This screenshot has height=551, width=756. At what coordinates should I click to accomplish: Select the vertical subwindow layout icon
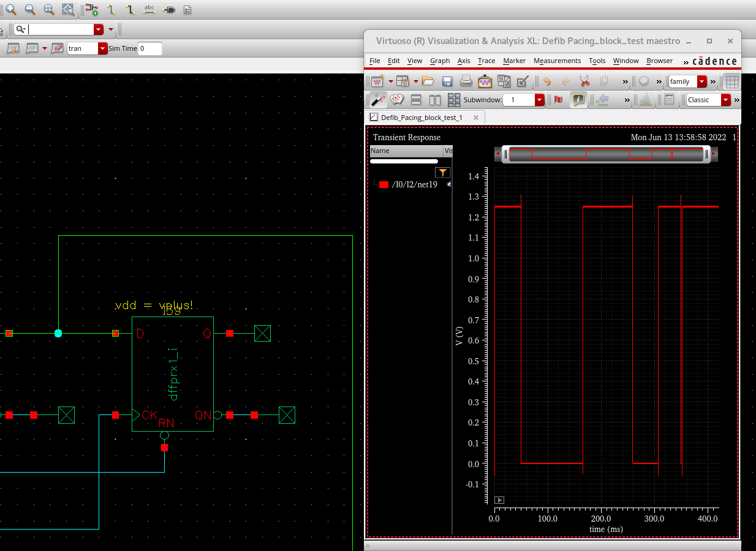click(x=435, y=100)
